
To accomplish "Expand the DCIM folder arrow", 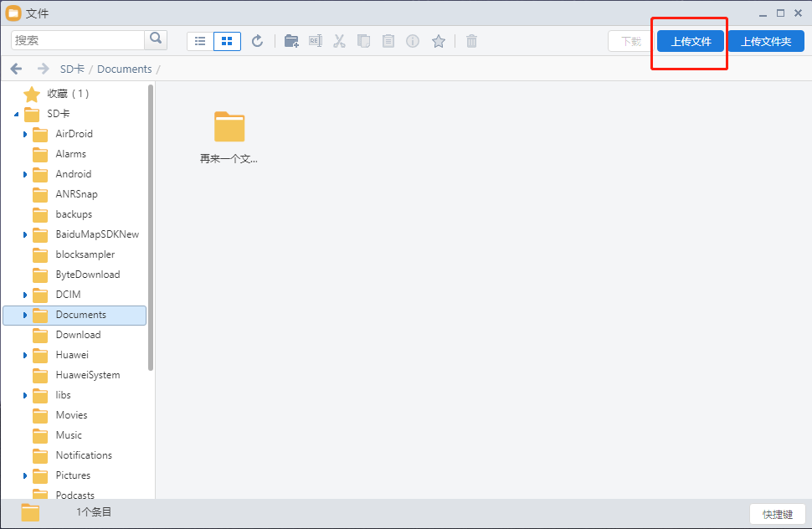I will (x=25, y=295).
